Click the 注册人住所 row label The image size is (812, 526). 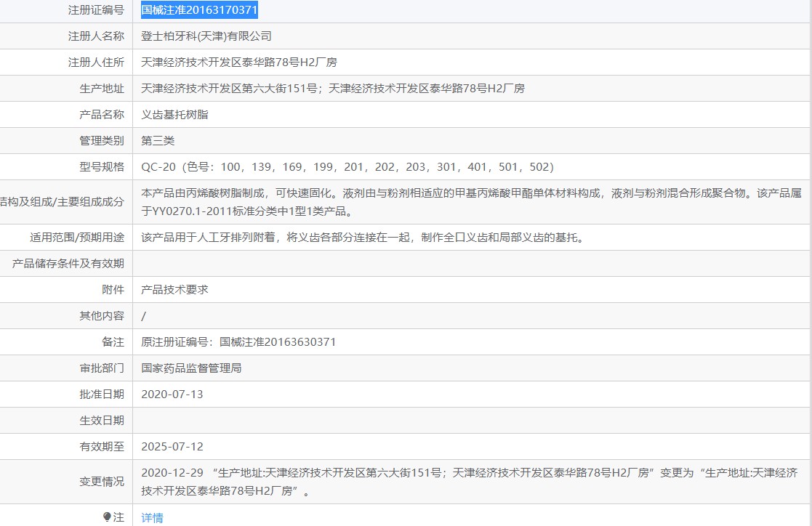coord(97,62)
